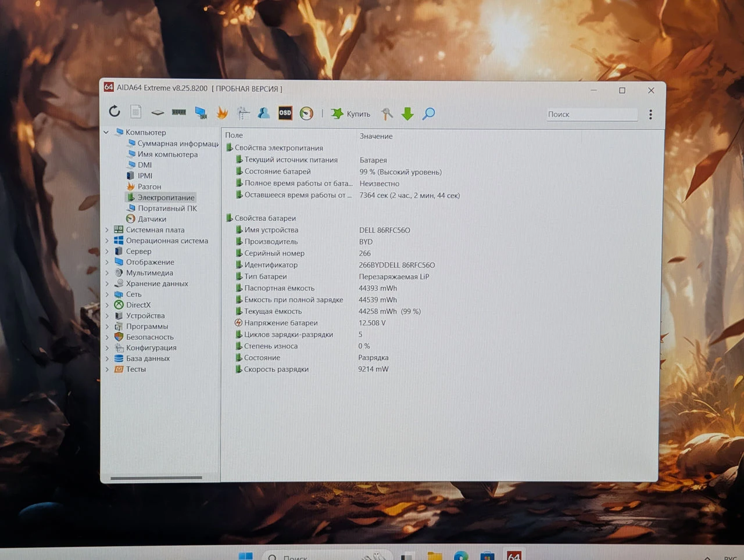Select the Разгон overclock item

tap(144, 186)
